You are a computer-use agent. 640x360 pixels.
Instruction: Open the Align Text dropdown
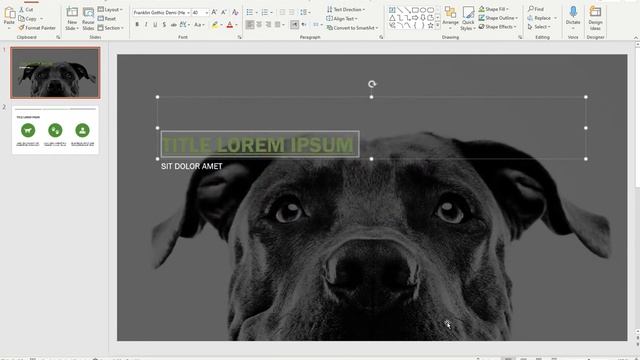pyautogui.click(x=342, y=19)
